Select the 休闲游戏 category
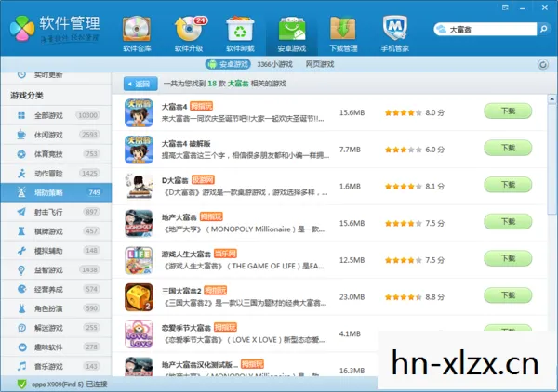The width and height of the screenshot is (558, 392). [56, 135]
